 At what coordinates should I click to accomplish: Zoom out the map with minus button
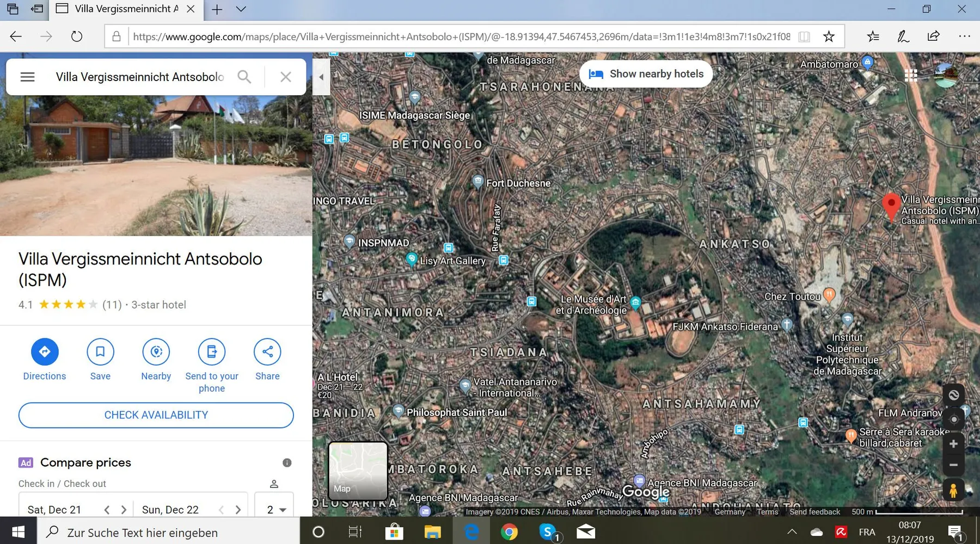(953, 465)
